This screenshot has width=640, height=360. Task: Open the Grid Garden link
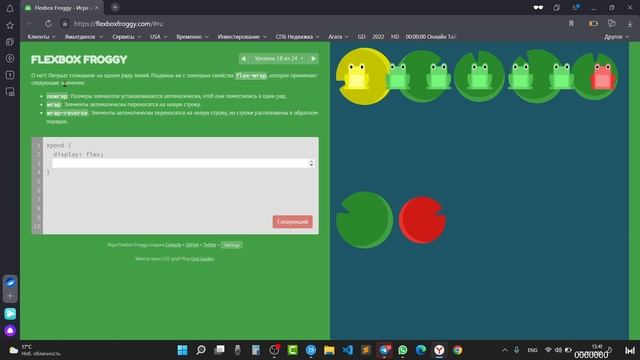[202, 259]
